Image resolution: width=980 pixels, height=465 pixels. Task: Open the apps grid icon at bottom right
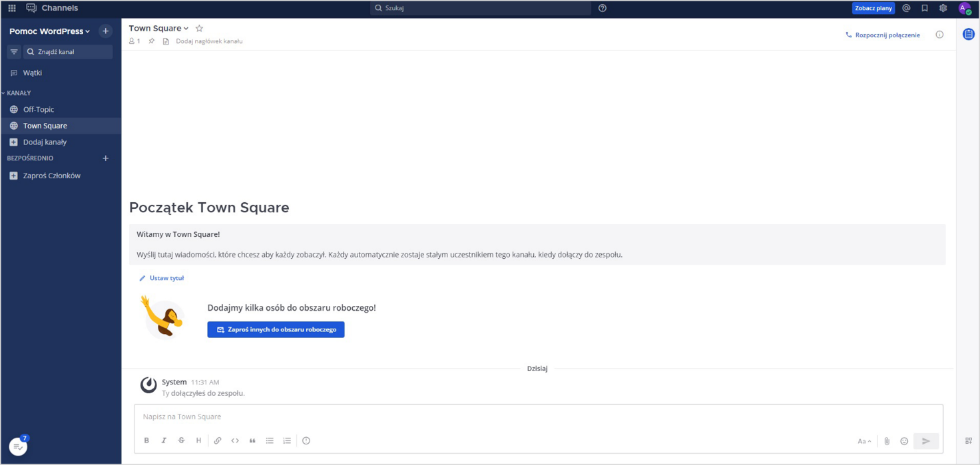point(968,440)
